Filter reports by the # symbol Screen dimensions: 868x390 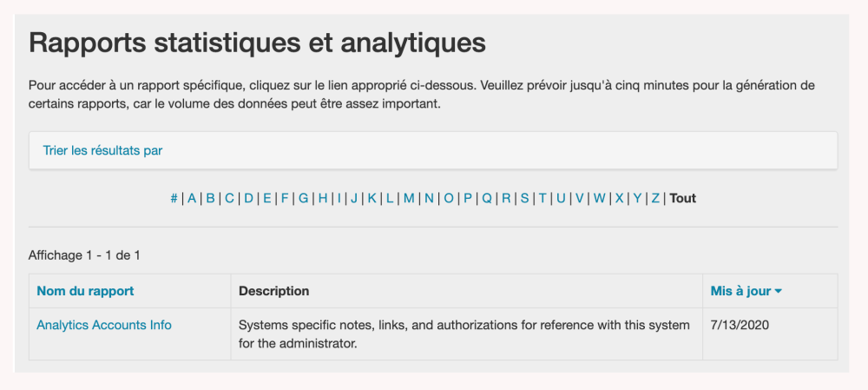tap(174, 198)
